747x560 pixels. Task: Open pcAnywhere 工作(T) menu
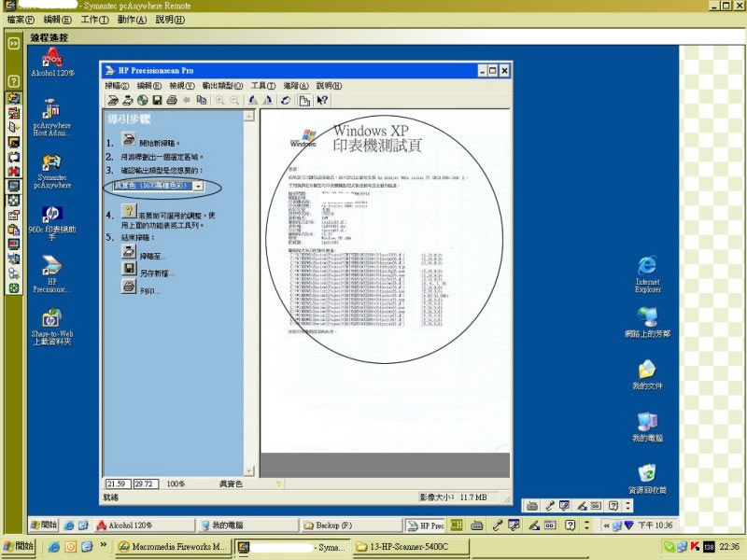click(94, 20)
